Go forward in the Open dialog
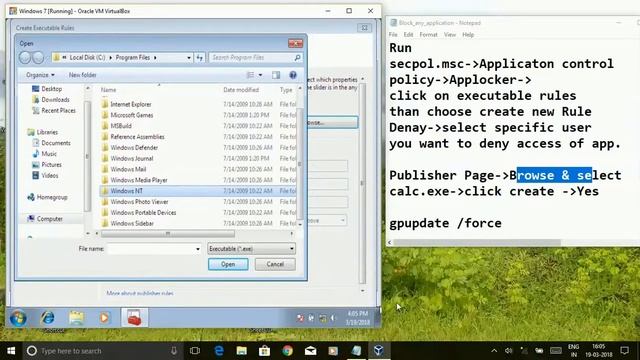Viewport: 640px width, 360px height. coord(38,58)
